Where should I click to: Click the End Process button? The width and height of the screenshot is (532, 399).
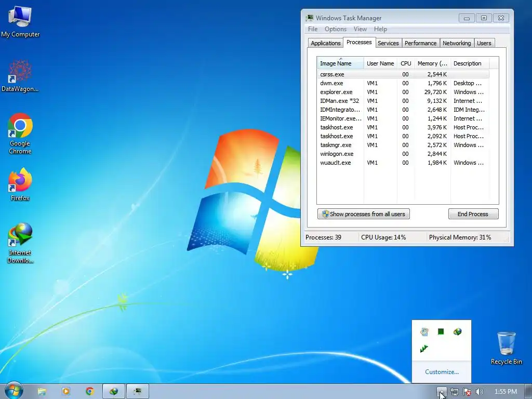[473, 214]
